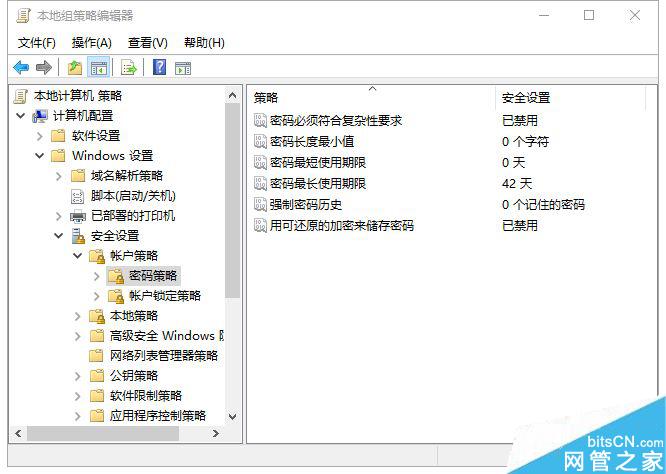The image size is (666, 474).
Task: Toggle the Show/Hide action pane icon
Action: (x=183, y=68)
